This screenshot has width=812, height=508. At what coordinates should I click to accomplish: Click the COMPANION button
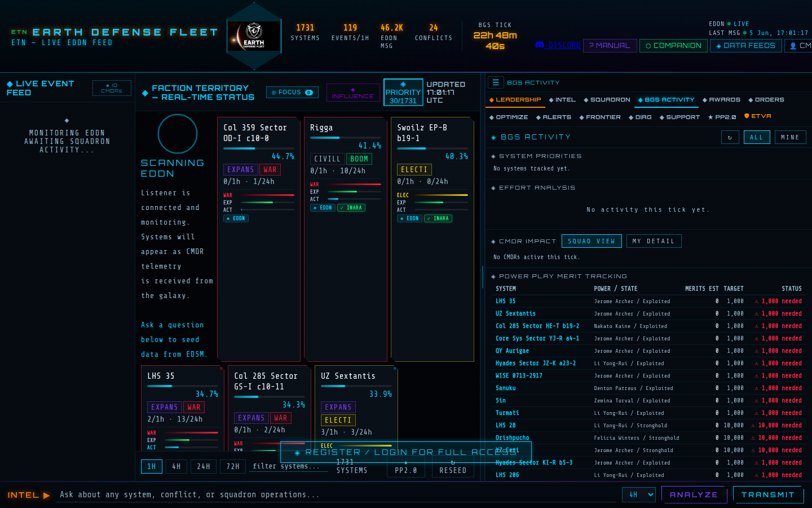(x=673, y=46)
